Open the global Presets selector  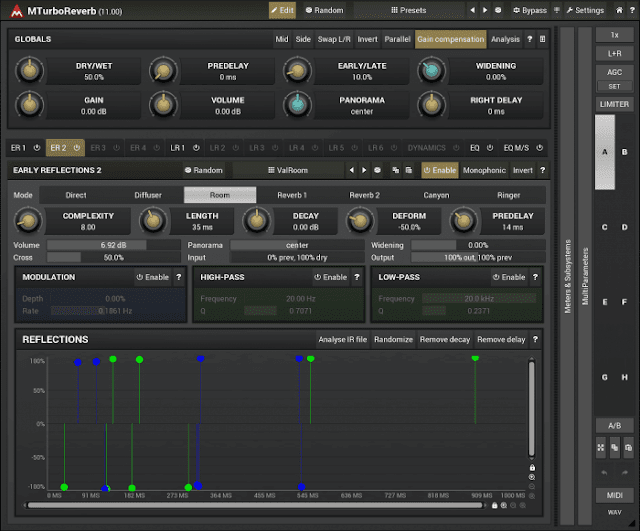point(409,10)
